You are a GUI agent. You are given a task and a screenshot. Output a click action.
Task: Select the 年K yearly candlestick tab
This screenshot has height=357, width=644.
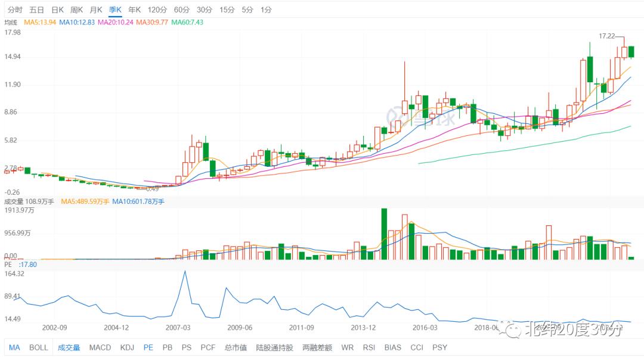click(135, 10)
